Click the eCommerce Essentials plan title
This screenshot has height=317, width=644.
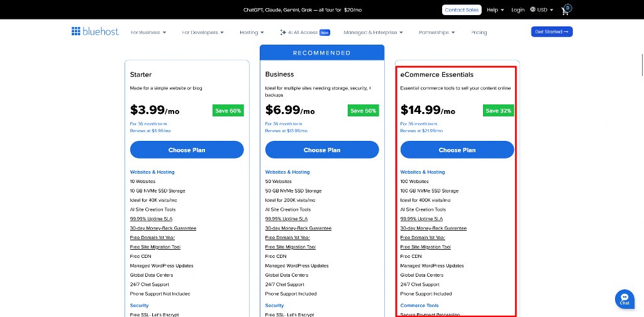[x=437, y=75]
